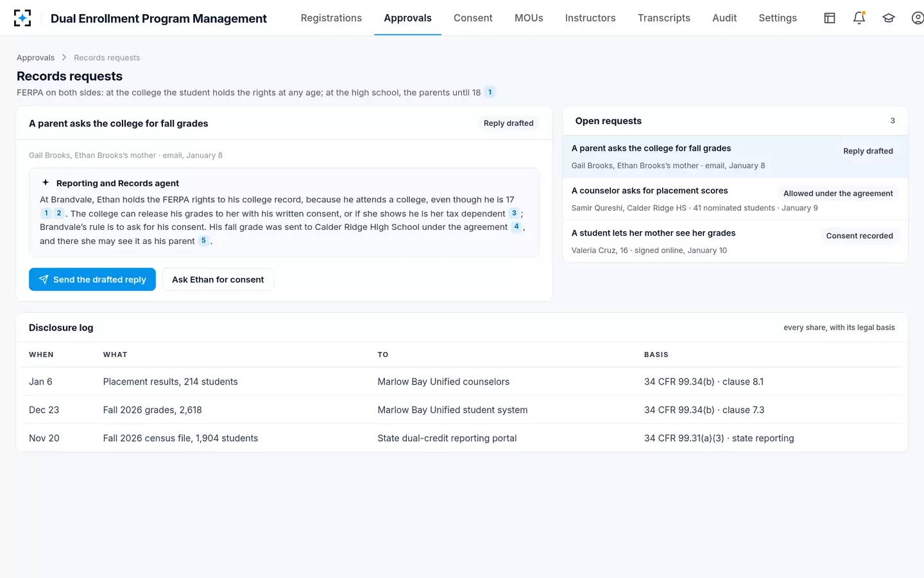Image resolution: width=924 pixels, height=578 pixels.
Task: Open citation badge 3 in the drafted reply
Action: point(514,213)
